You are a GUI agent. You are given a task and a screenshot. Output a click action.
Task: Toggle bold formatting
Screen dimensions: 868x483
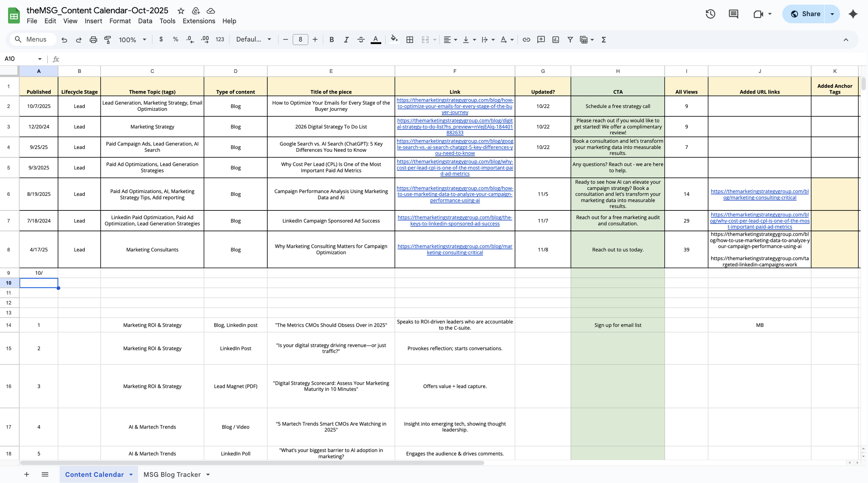click(332, 40)
